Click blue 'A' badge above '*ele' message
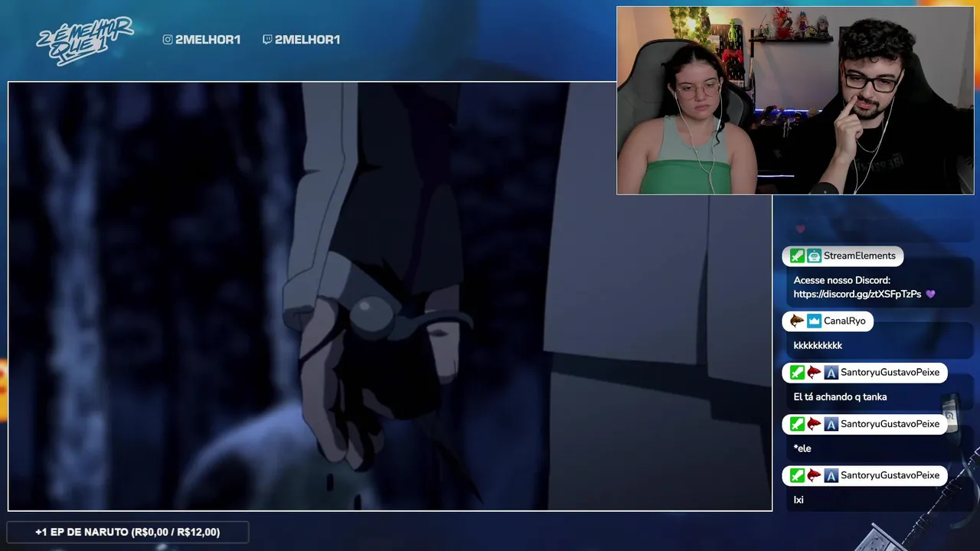Screen dimensions: 980x551 pyautogui.click(x=831, y=424)
